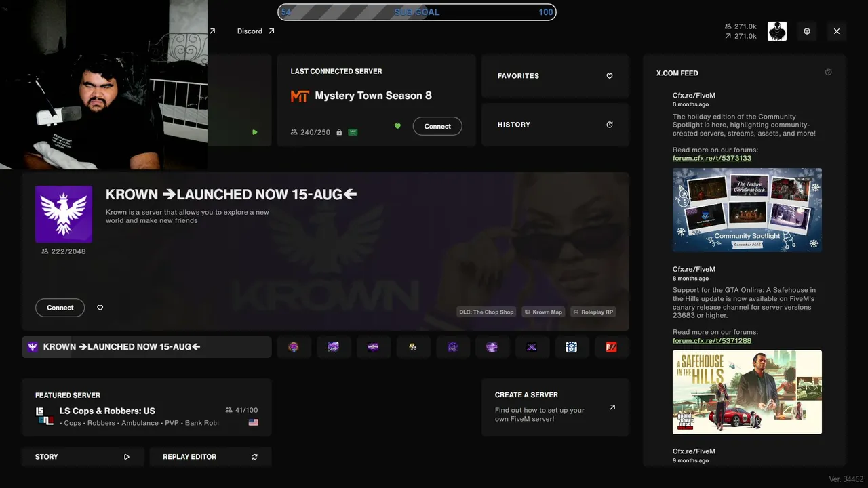Unfavorite Mystery Town with green heart
The image size is (868, 488).
[x=397, y=126]
